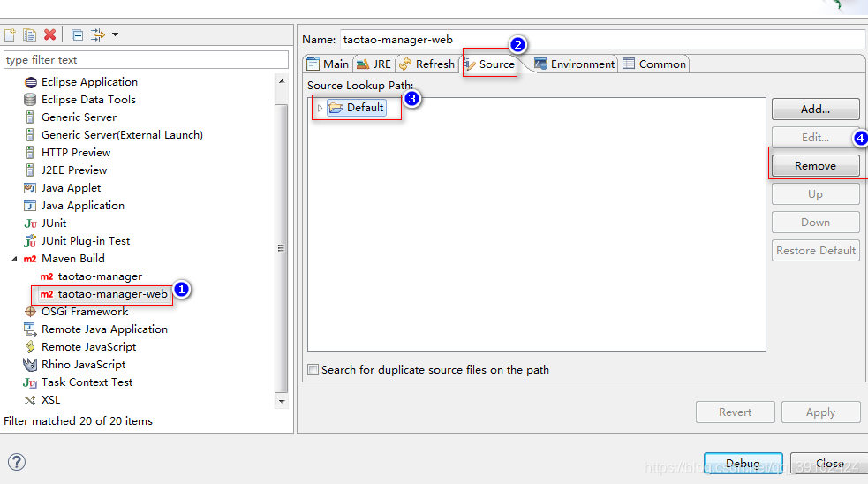Switch to the Refresh tab

(x=426, y=64)
